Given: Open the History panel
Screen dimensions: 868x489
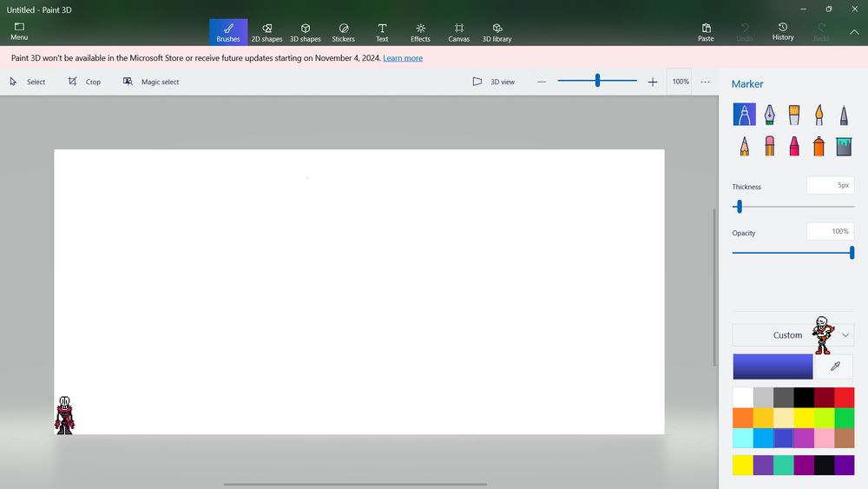Looking at the screenshot, I should click(783, 31).
